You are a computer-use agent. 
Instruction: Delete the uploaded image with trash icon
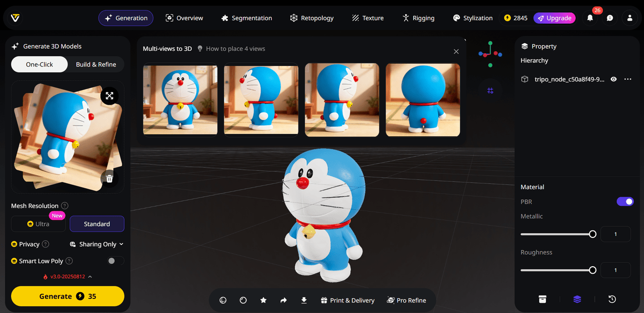pyautogui.click(x=109, y=178)
